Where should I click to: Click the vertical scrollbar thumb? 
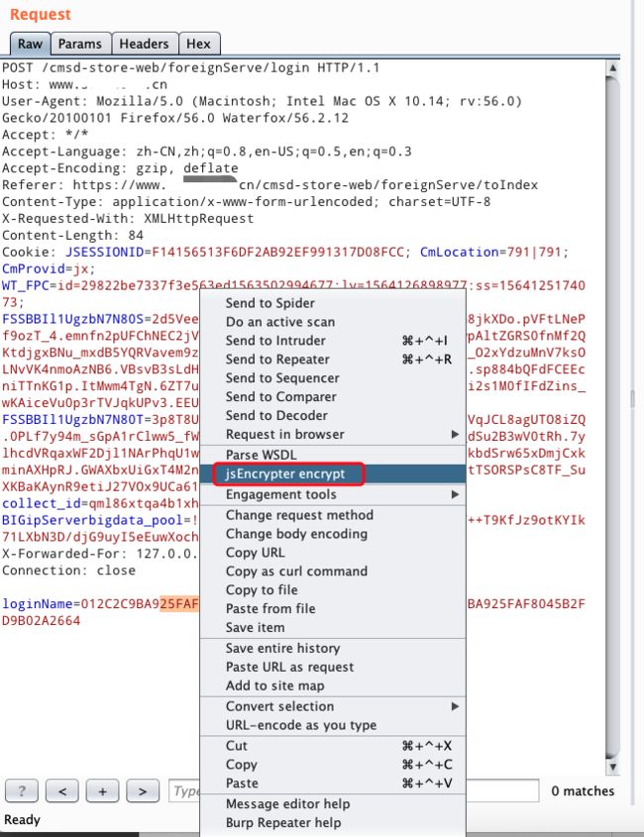click(x=613, y=416)
